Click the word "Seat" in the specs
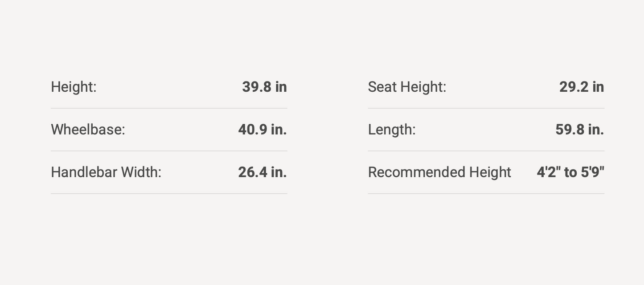The height and width of the screenshot is (285, 644). click(382, 87)
